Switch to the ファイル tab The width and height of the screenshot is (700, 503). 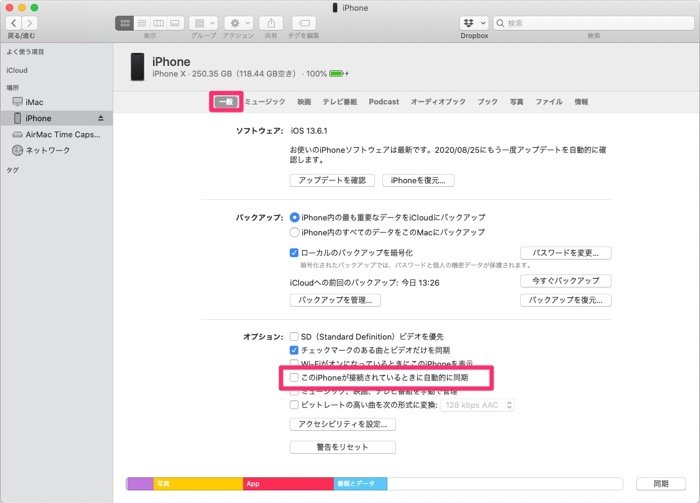click(x=549, y=102)
